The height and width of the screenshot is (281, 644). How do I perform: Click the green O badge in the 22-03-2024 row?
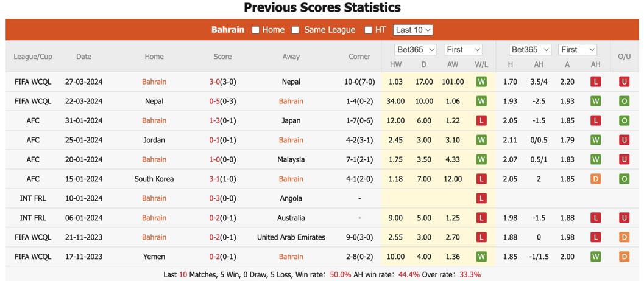pos(625,101)
